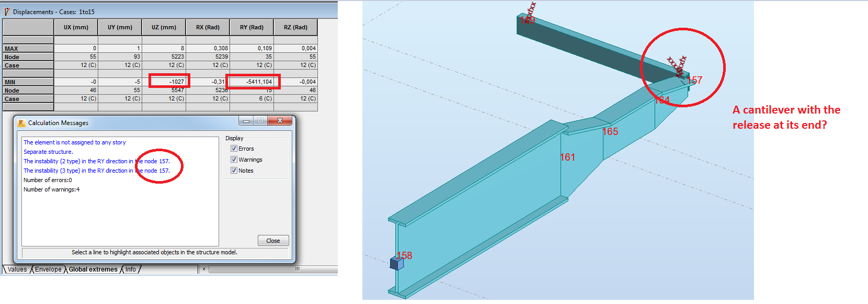Switch to the Values tab
868x304 pixels.
[17, 269]
